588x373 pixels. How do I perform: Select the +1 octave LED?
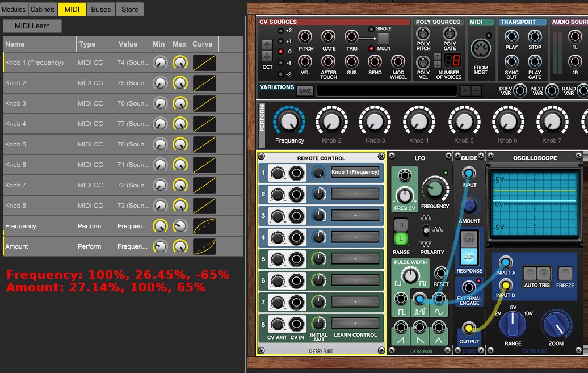280,41
